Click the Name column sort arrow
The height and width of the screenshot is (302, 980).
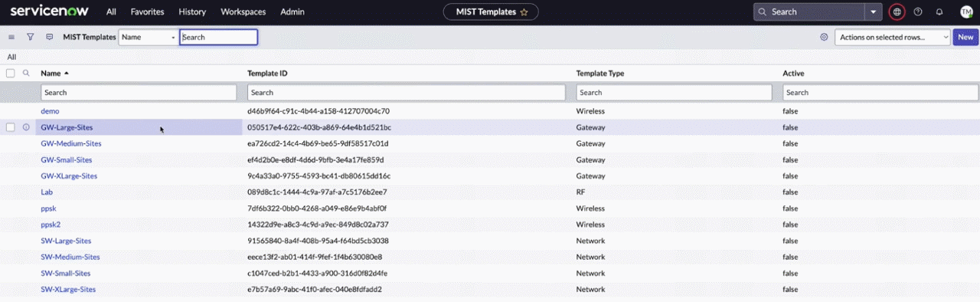67,74
